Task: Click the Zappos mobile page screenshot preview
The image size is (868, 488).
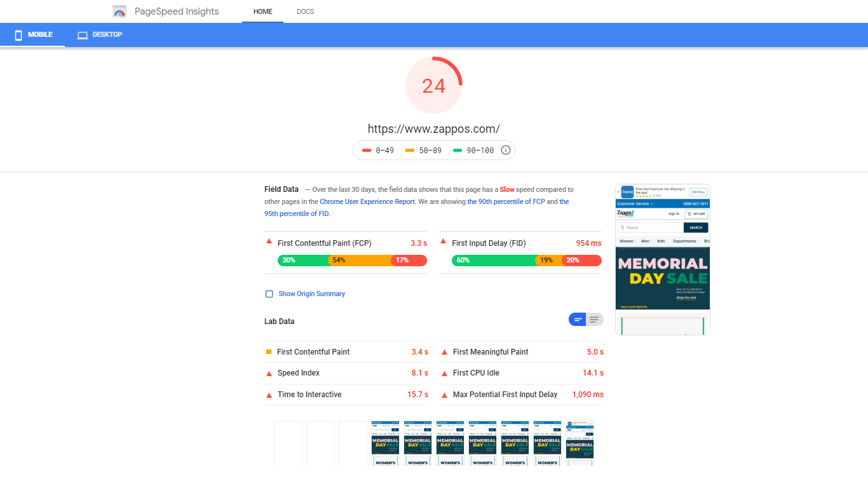Action: [663, 259]
